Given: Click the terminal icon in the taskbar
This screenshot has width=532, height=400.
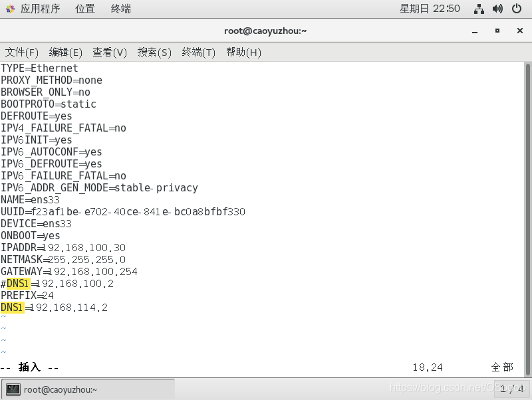Looking at the screenshot, I should [x=13, y=389].
